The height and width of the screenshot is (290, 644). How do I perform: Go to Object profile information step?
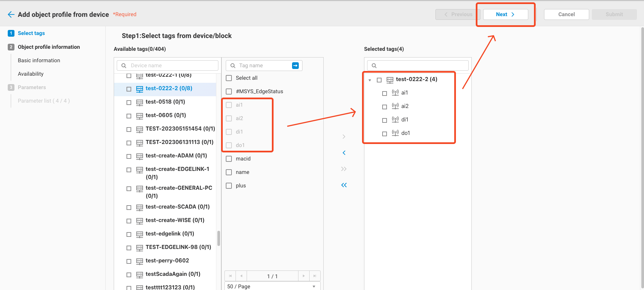49,47
